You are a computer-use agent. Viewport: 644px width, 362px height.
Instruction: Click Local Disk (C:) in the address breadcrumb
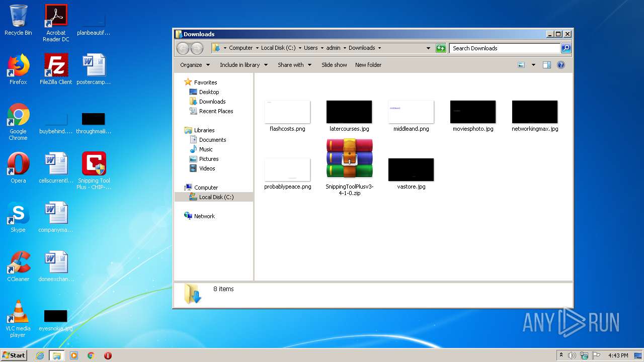[x=278, y=48]
